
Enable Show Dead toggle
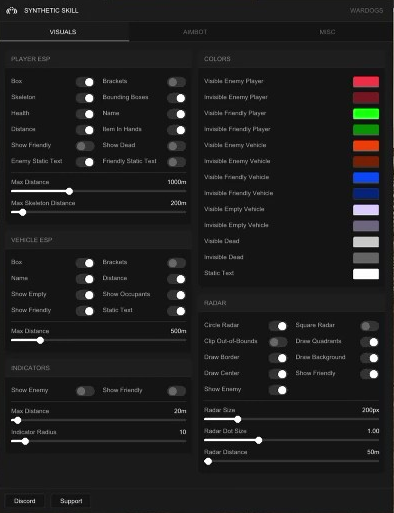click(176, 146)
